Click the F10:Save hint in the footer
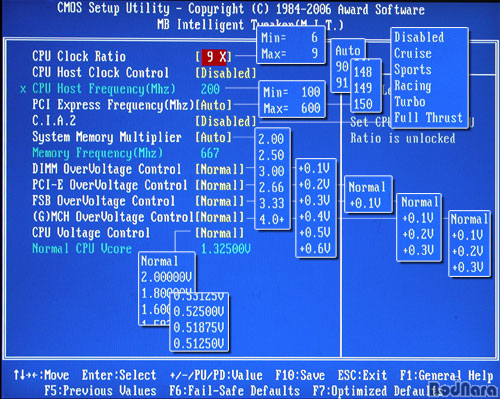 (300, 375)
